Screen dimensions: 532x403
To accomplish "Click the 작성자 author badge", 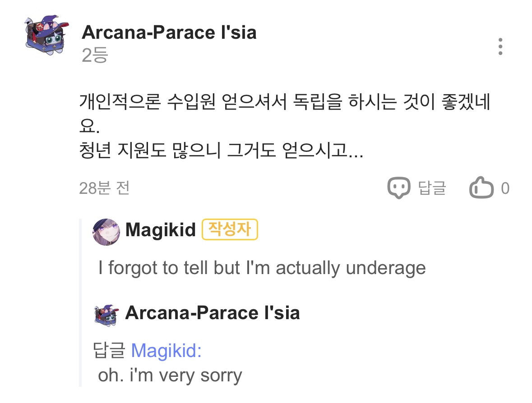I will click(x=230, y=230).
